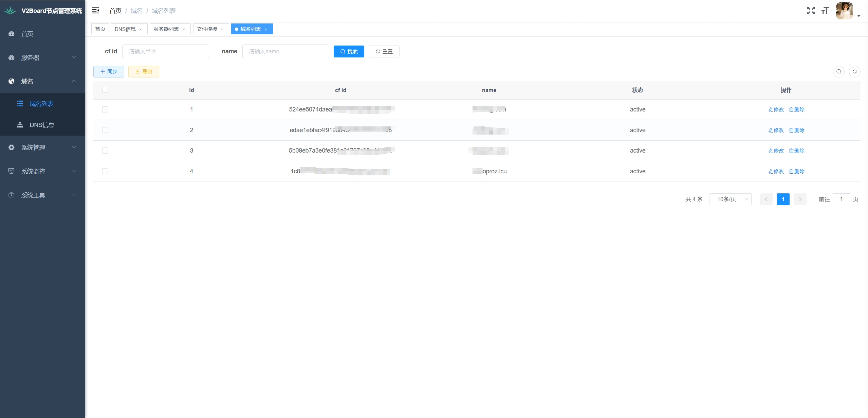This screenshot has height=418, width=868.
Task: Open the 10条/页 page size dropdown
Action: point(730,199)
